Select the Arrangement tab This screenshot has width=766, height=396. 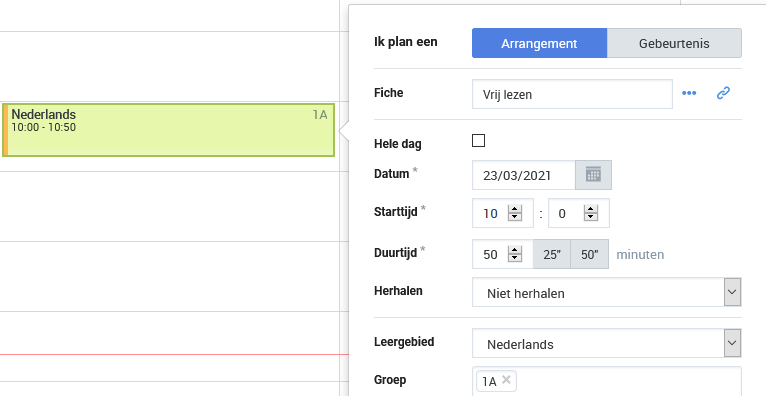tap(539, 43)
